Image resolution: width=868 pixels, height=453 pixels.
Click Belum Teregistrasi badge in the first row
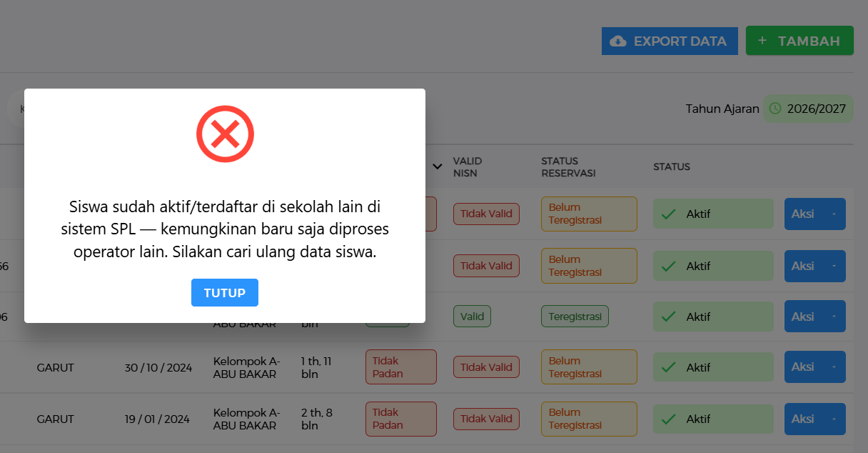(x=589, y=214)
